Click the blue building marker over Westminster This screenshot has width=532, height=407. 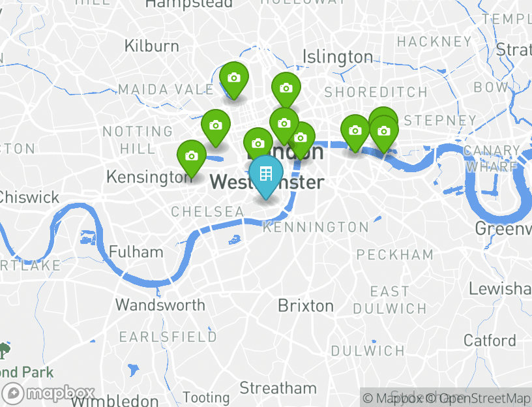pos(266,176)
